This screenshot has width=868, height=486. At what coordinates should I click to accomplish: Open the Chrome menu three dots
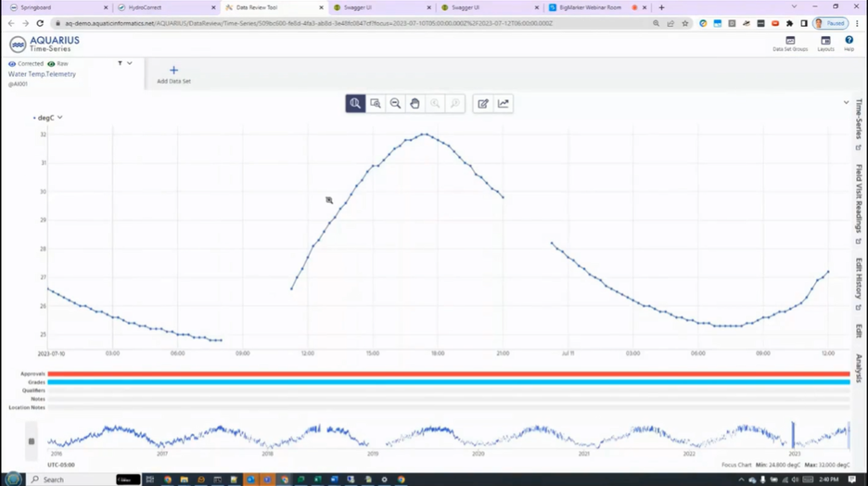858,23
